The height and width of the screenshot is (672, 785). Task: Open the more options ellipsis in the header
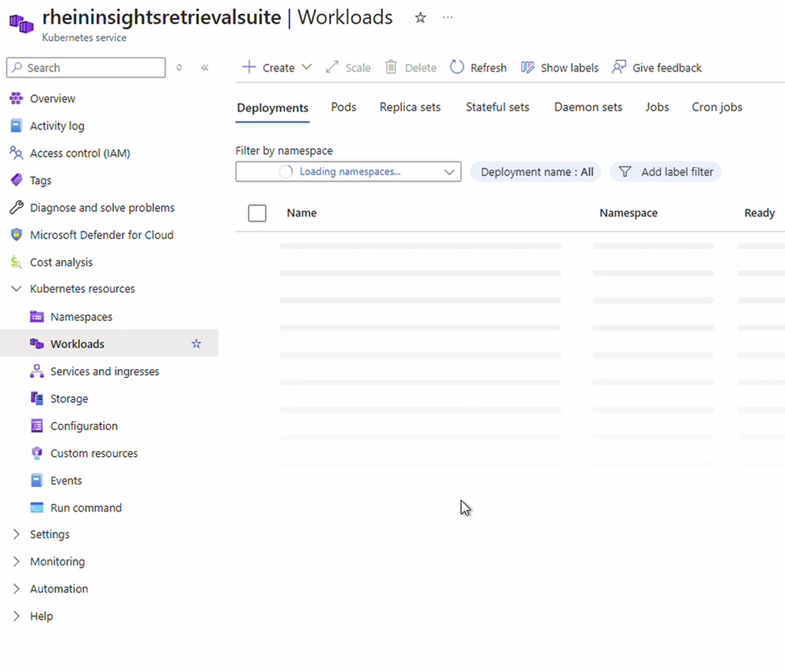[448, 17]
